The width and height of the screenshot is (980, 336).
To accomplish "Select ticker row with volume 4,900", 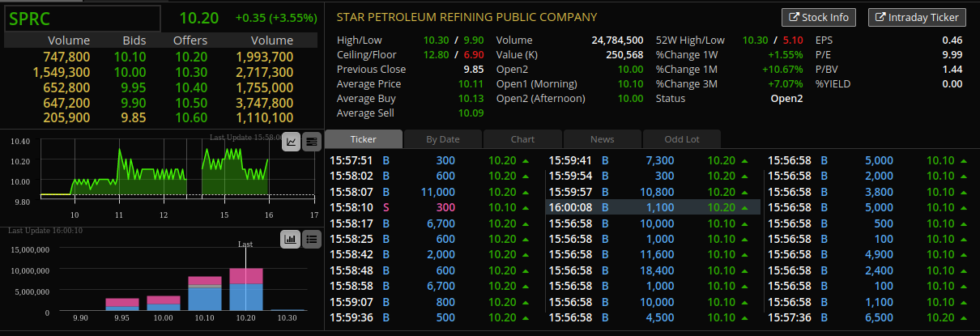I will [870, 255].
